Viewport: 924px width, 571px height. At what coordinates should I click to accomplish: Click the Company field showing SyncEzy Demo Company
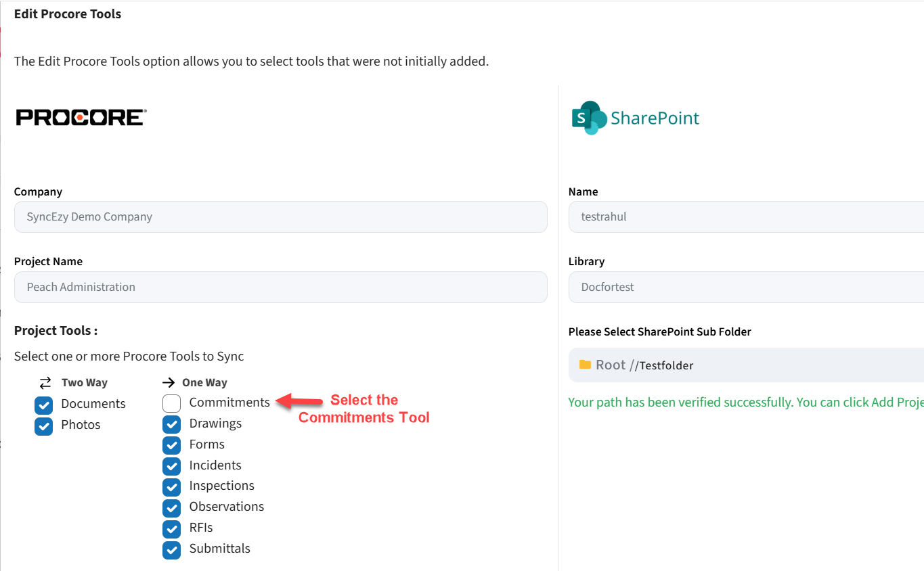(x=280, y=217)
